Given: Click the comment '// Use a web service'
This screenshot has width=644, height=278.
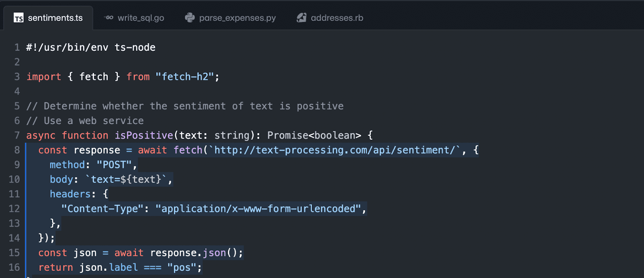Looking at the screenshot, I should click(85, 121).
